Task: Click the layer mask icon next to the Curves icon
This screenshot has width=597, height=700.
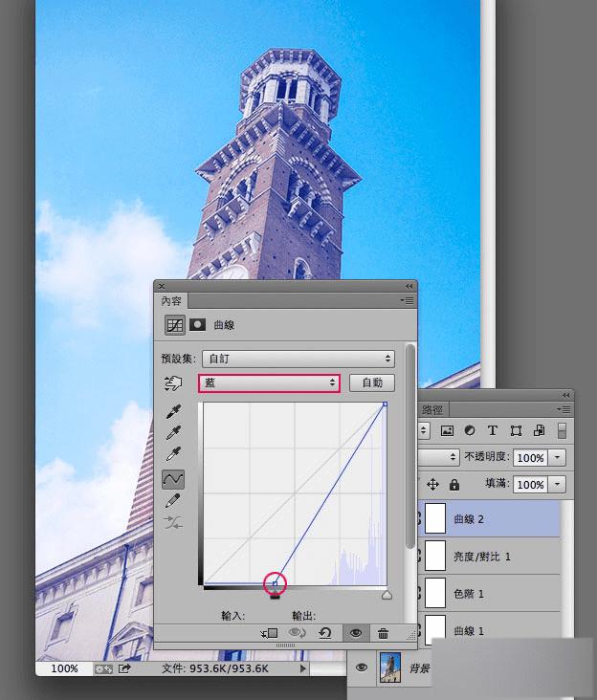Action: click(x=197, y=324)
